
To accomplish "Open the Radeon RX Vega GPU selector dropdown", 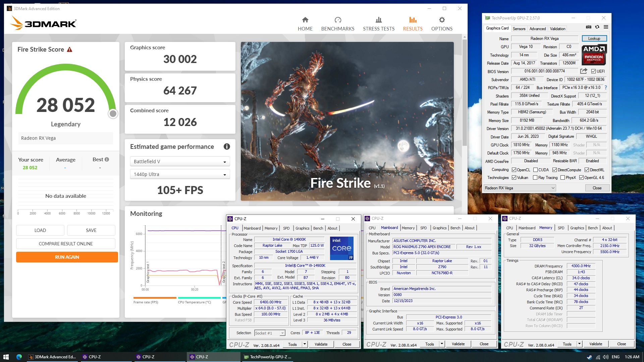I will (520, 188).
